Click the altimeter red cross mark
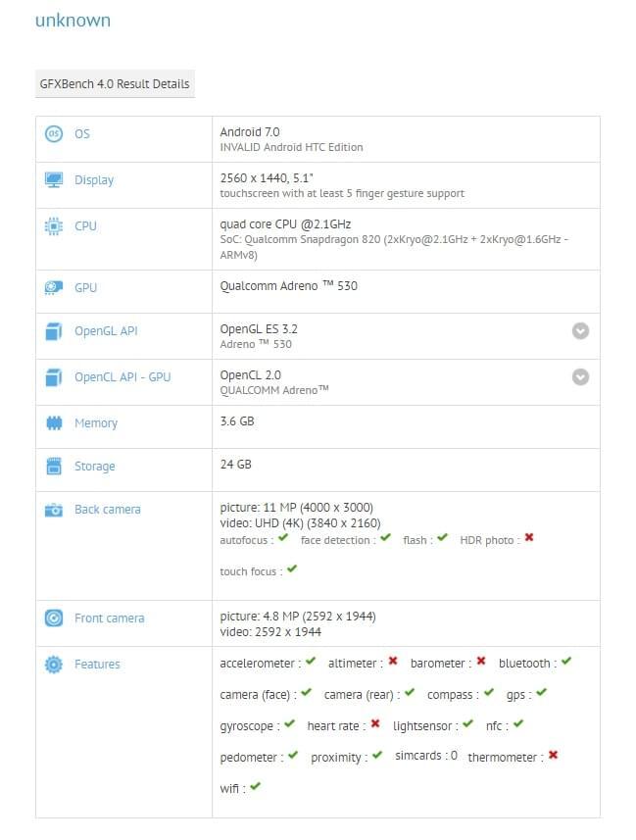636x840 pixels. [x=393, y=662]
